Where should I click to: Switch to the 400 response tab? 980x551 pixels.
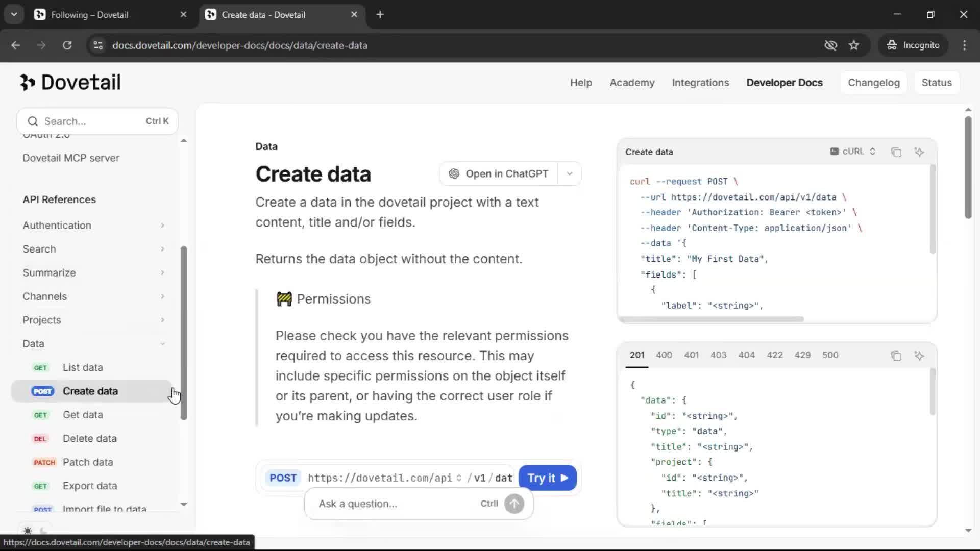click(664, 355)
